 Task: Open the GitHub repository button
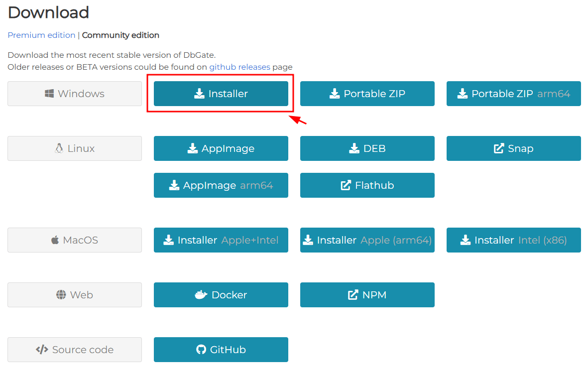tap(221, 350)
